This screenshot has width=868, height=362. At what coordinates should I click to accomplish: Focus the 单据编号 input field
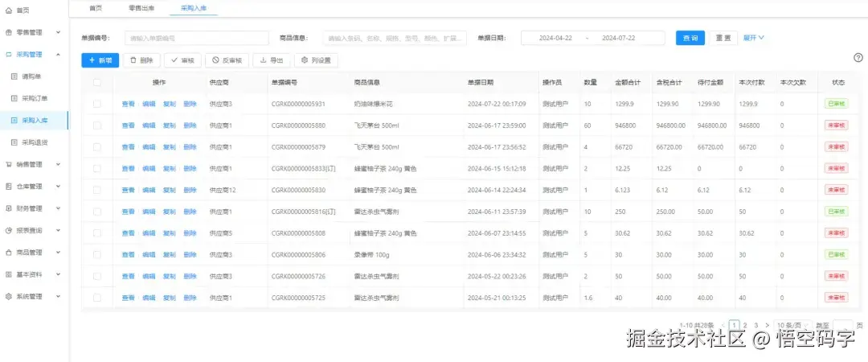click(197, 38)
